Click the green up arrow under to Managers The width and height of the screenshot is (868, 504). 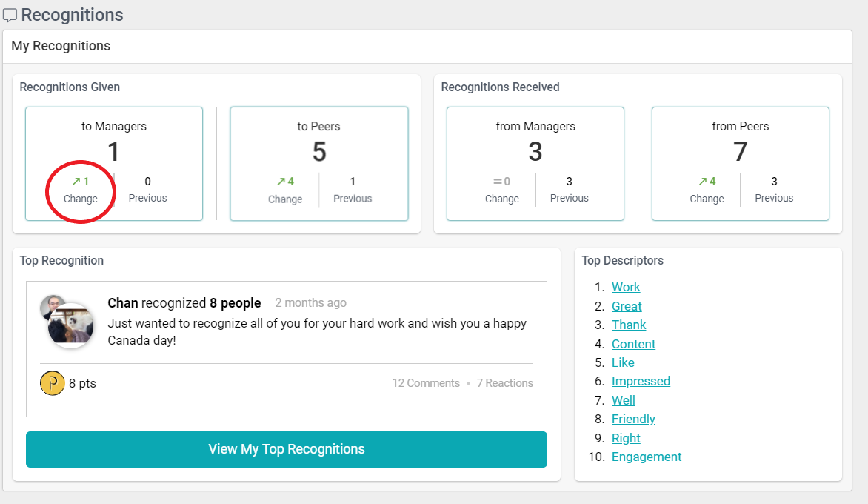[75, 182]
